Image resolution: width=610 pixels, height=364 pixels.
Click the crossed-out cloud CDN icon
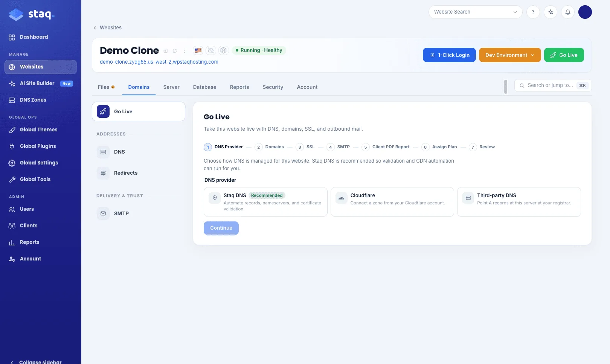point(211,50)
